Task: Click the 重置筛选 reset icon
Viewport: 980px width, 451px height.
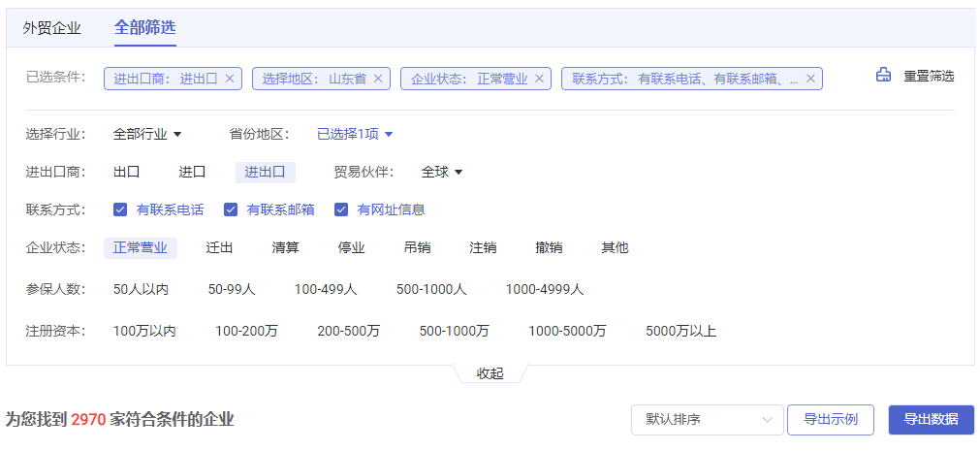Action: pyautogui.click(x=883, y=76)
